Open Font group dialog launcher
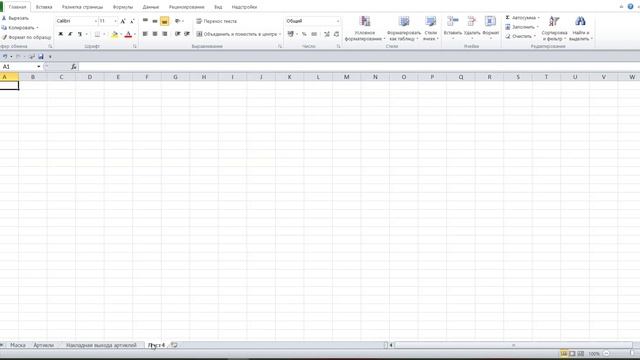The width and height of the screenshot is (640, 360). point(135,47)
